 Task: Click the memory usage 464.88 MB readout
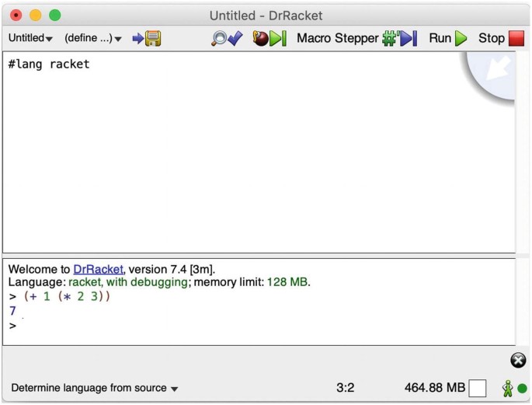click(x=434, y=387)
